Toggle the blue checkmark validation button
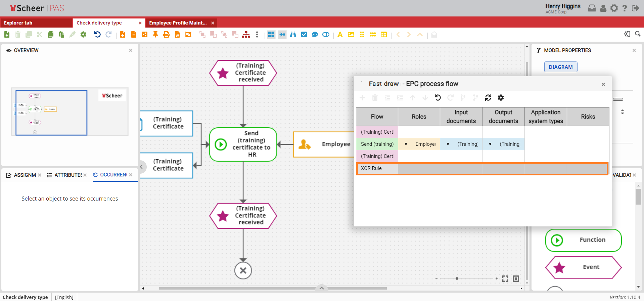 tap(304, 35)
